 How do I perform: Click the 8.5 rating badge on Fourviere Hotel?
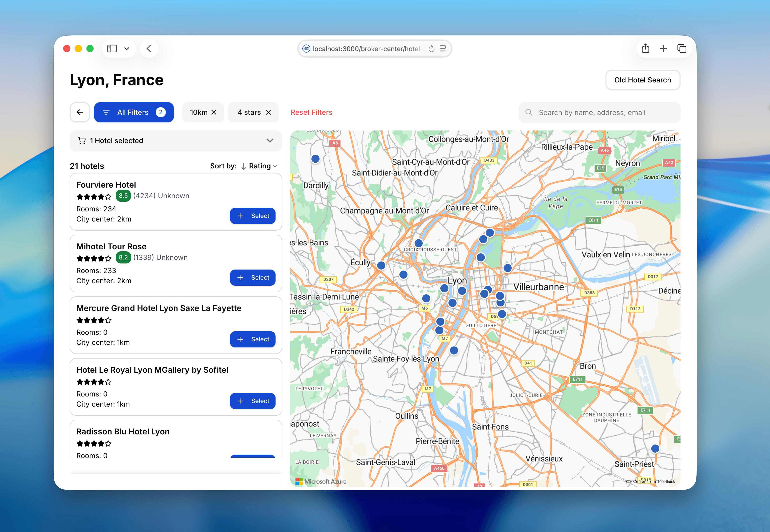click(123, 196)
